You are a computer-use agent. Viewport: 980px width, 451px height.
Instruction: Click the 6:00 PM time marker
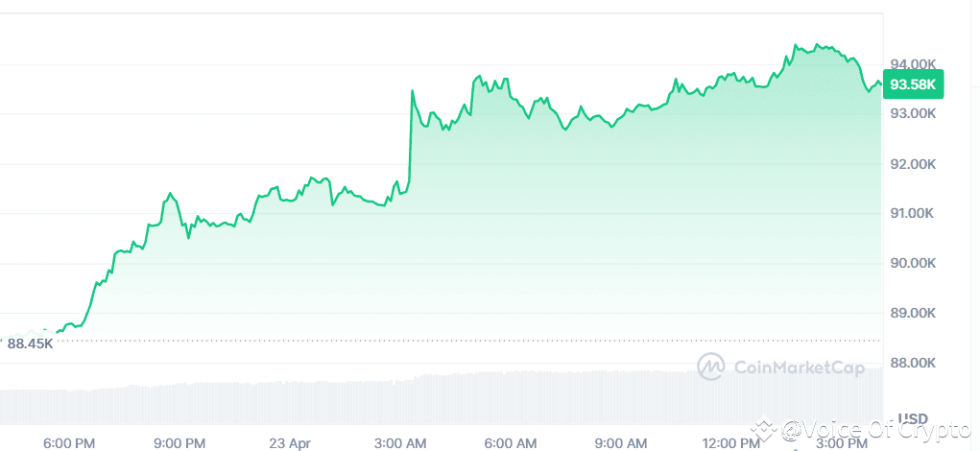[69, 443]
